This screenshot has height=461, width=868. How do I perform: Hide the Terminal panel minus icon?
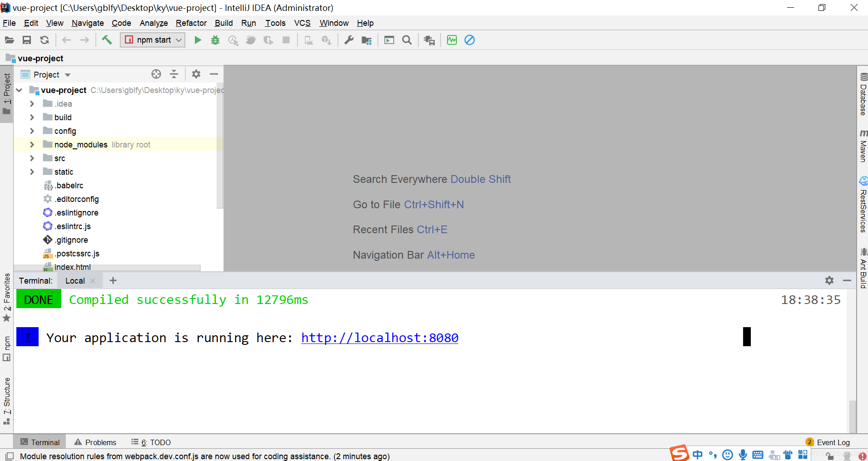(x=847, y=280)
